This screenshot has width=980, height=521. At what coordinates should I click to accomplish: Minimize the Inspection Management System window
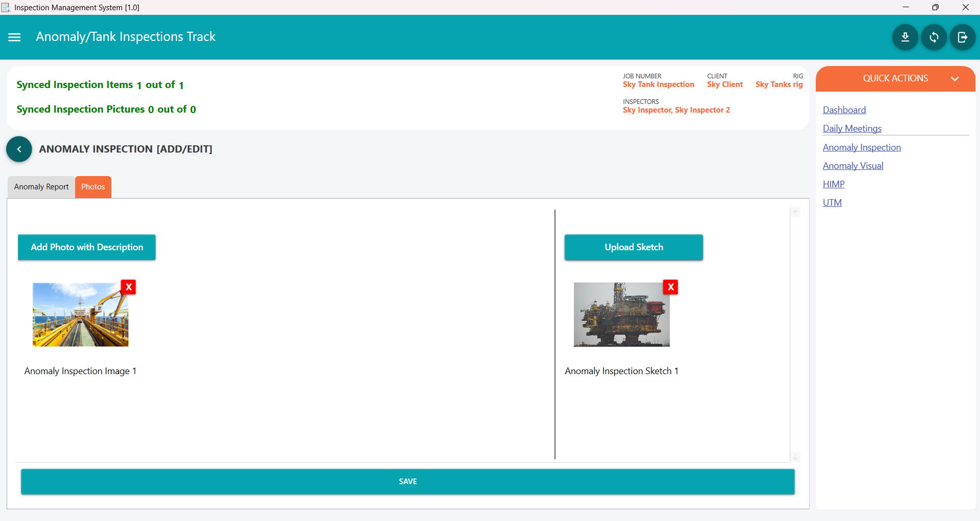tap(906, 7)
